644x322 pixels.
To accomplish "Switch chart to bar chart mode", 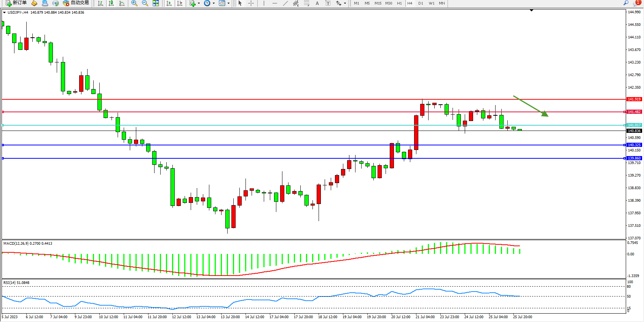I will tap(100, 3).
